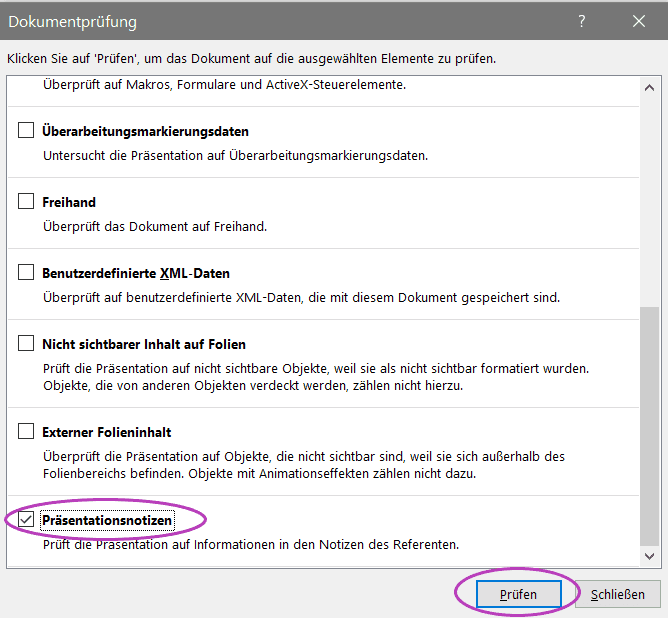Click the empty scrollbar track above the thumb
Image resolution: width=668 pixels, height=618 pixels.
coord(649,200)
